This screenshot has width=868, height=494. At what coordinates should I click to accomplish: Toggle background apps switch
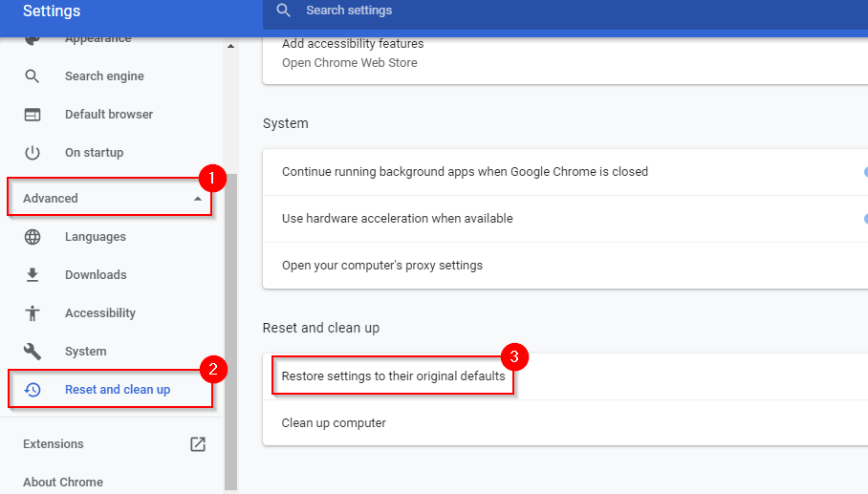pyautogui.click(x=864, y=172)
